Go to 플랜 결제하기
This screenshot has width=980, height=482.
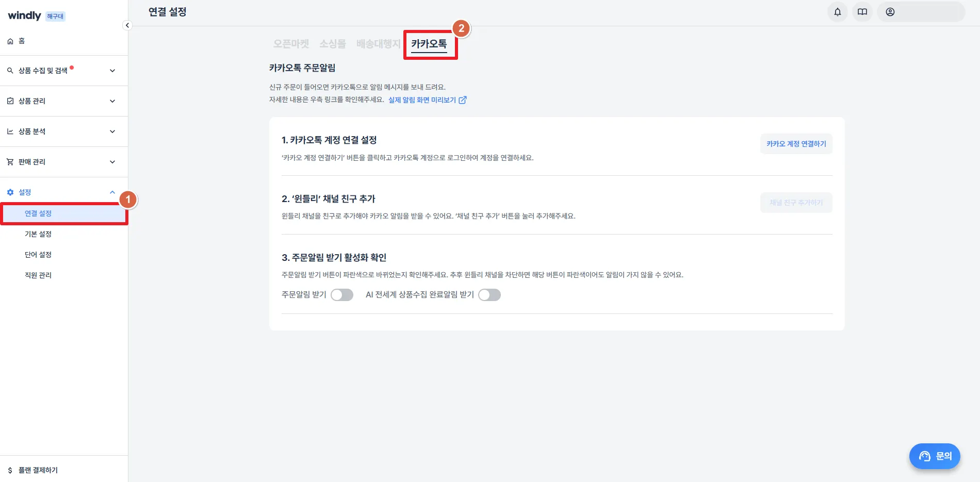click(x=38, y=470)
